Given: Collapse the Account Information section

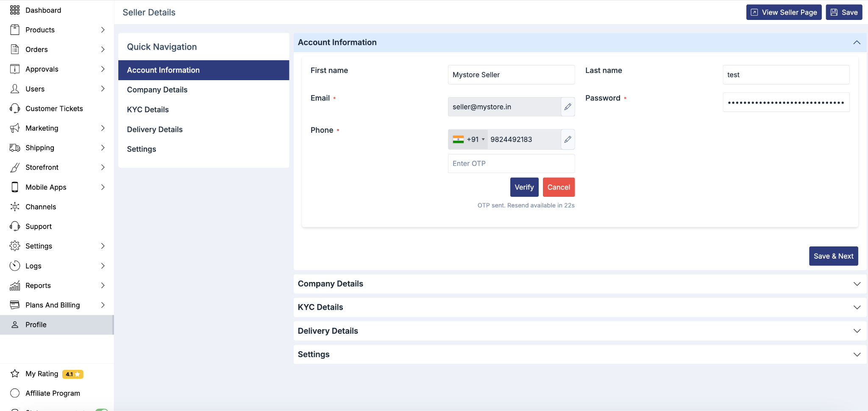Looking at the screenshot, I should click(857, 42).
